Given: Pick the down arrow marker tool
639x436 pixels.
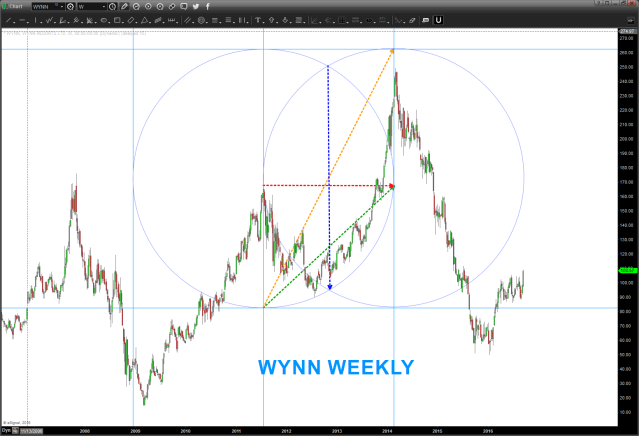Looking at the screenshot, I should click(285, 20).
